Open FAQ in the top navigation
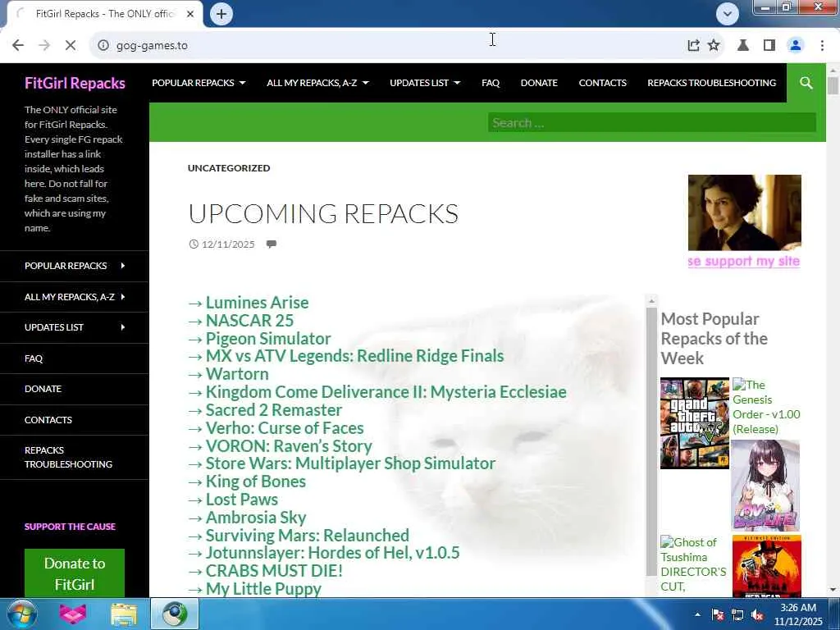840x630 pixels. (491, 83)
